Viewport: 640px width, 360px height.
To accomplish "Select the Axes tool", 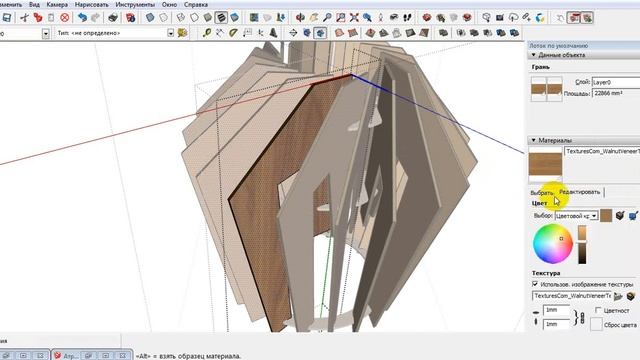I will coord(260,33).
